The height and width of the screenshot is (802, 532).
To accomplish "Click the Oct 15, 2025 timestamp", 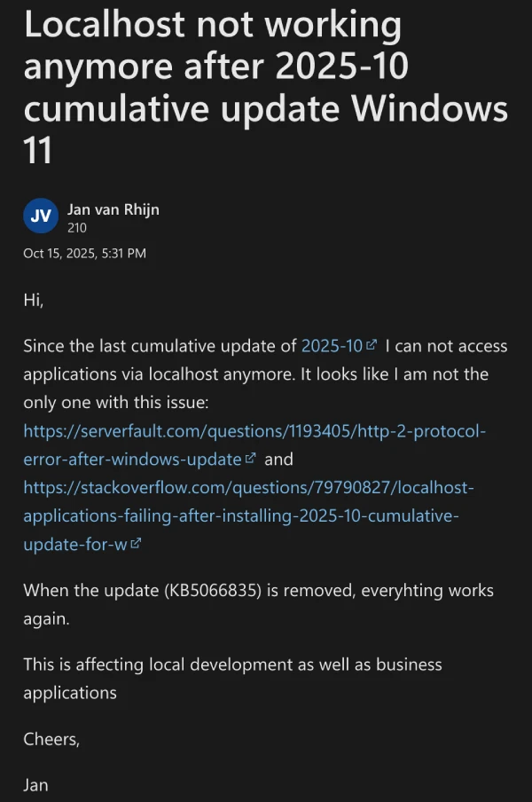I will (85, 254).
